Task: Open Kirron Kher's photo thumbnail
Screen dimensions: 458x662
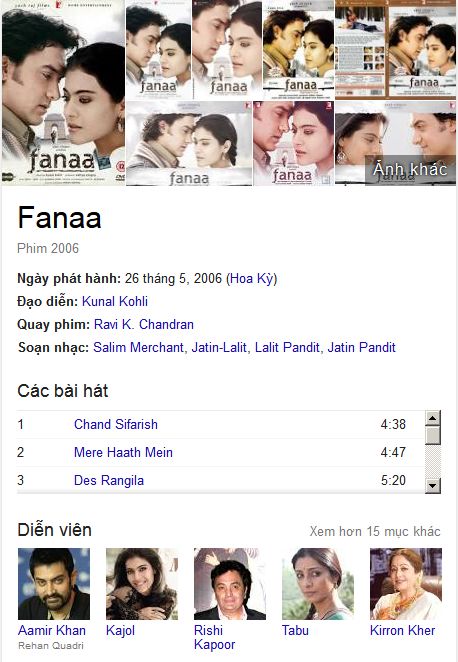Action: (406, 584)
